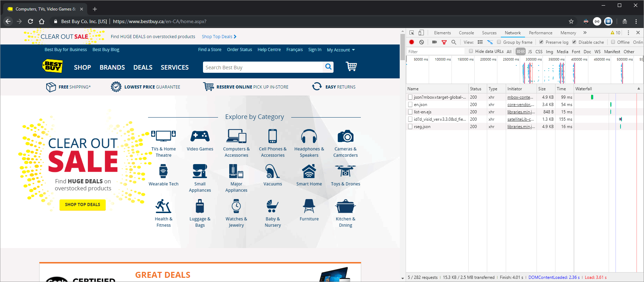Viewport: 644px width, 282px height.
Task: Switch site language via Français link
Action: tap(294, 49)
